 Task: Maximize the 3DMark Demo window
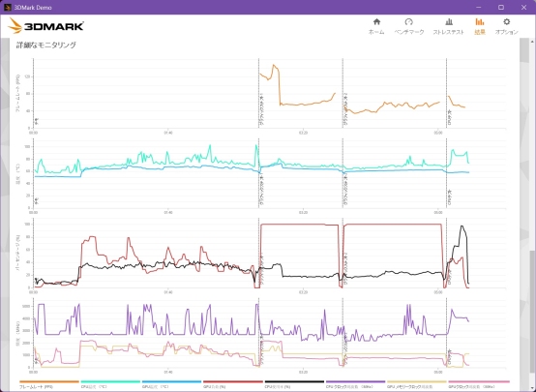coord(501,7)
